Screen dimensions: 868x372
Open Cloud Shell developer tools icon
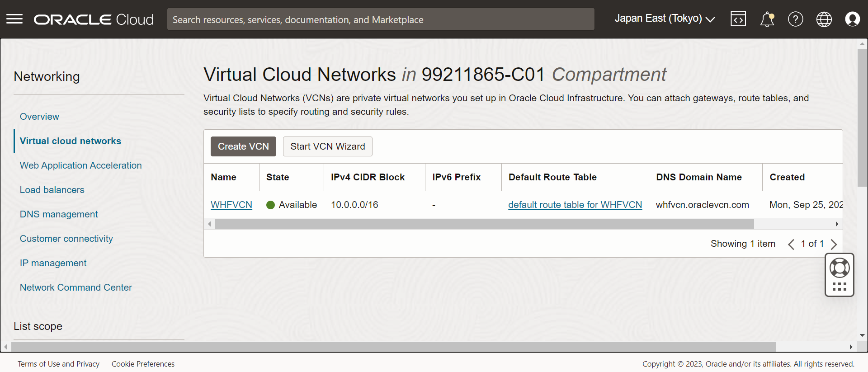738,19
